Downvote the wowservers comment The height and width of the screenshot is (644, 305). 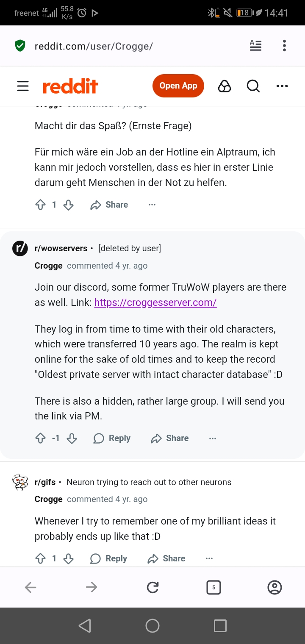click(72, 439)
